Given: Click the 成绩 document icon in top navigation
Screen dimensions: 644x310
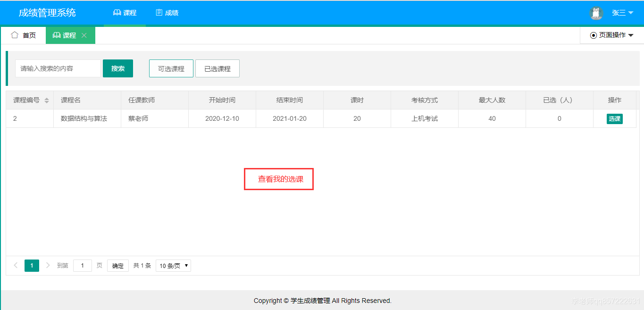Looking at the screenshot, I should click(159, 13).
